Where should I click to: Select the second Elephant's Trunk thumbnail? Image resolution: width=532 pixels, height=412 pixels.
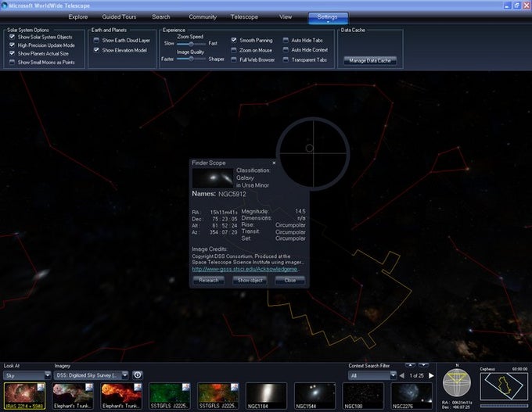pos(121,396)
